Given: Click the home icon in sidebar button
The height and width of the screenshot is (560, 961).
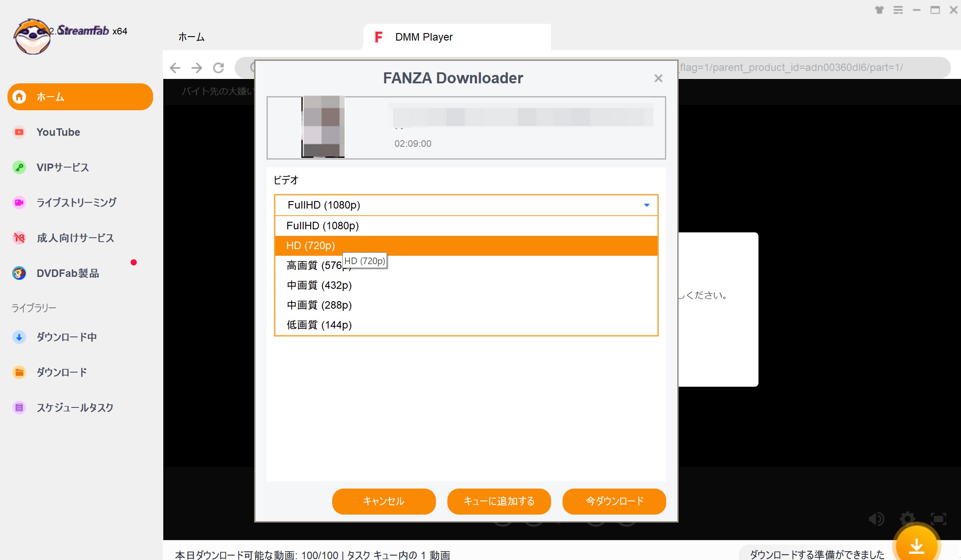Looking at the screenshot, I should (19, 97).
